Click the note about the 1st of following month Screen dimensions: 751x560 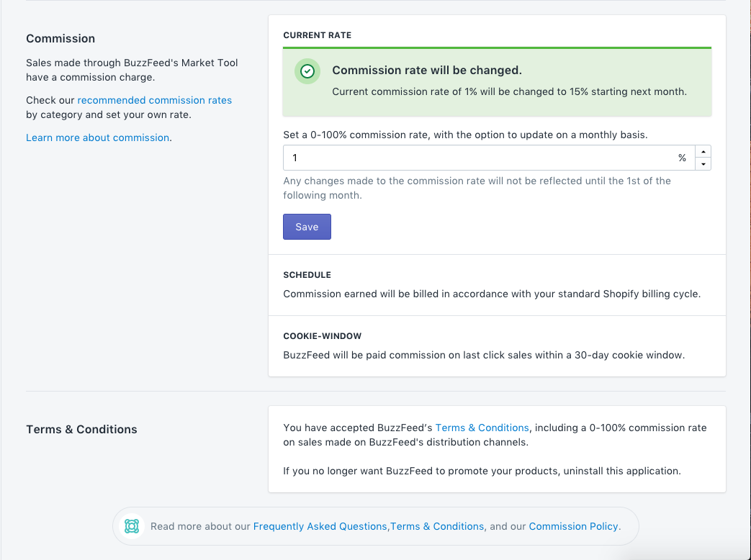click(x=477, y=188)
